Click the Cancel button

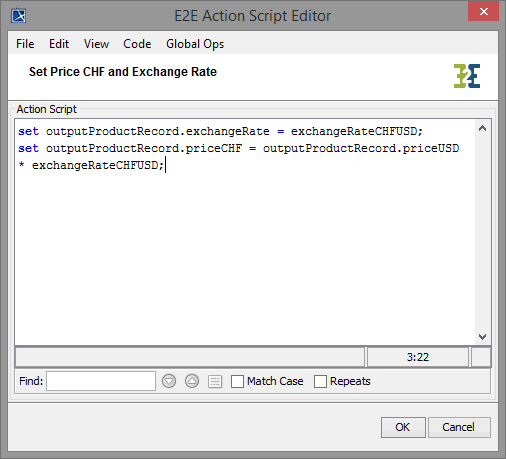point(459,427)
